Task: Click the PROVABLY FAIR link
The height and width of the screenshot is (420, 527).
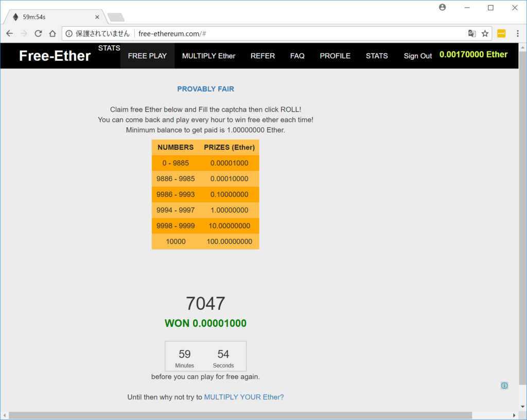Action: (205, 89)
